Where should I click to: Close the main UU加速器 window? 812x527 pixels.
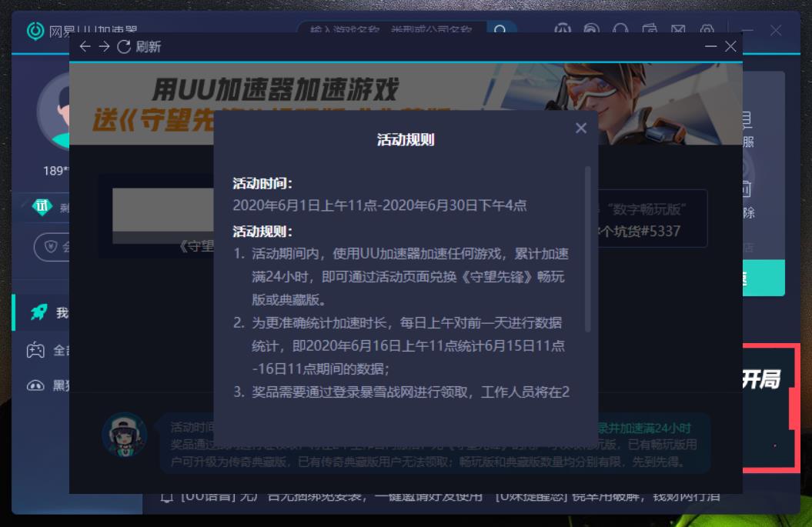click(776, 31)
